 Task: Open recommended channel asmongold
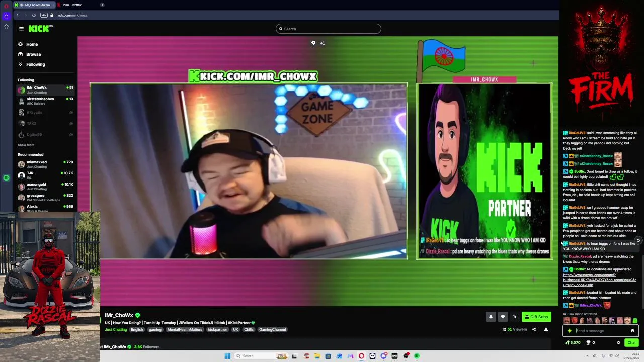[x=45, y=186]
